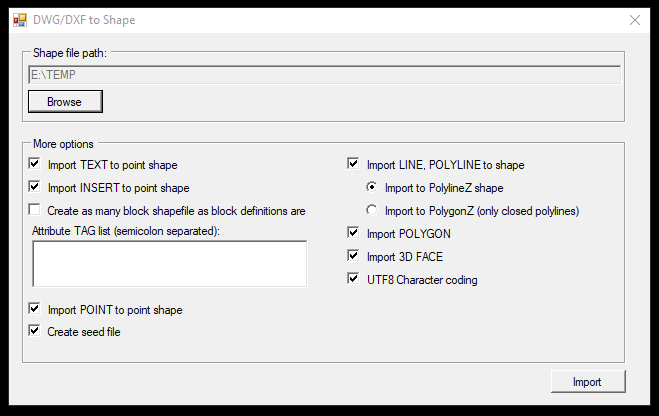659x416 pixels.
Task: Close the DWG/DXF to Shape dialog
Action: [x=635, y=20]
